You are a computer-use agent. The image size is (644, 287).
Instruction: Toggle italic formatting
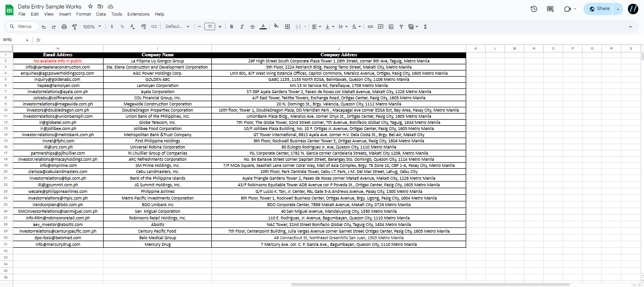[x=242, y=27]
